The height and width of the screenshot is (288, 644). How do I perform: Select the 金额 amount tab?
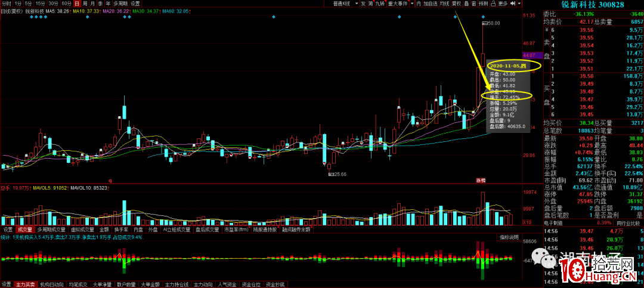pos(104,229)
